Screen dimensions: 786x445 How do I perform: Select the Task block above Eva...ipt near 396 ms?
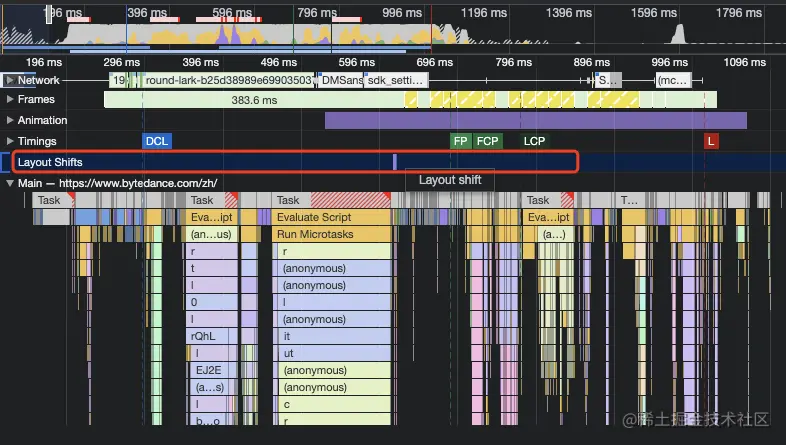point(212,200)
